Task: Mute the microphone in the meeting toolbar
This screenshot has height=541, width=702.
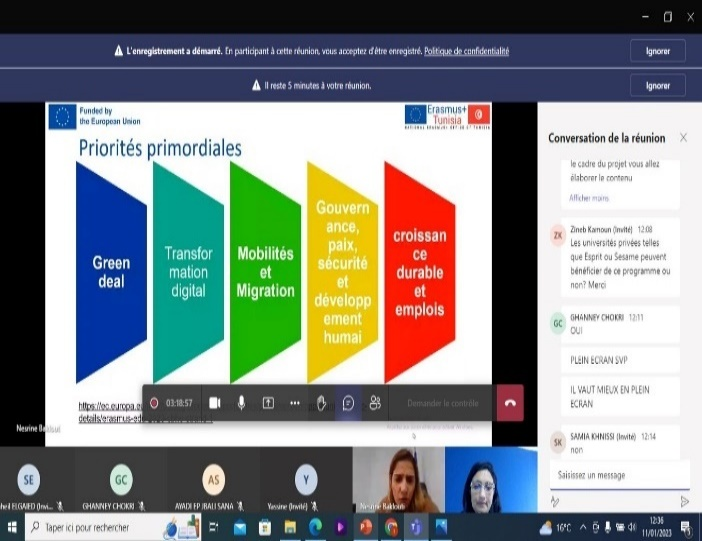Action: [241, 403]
